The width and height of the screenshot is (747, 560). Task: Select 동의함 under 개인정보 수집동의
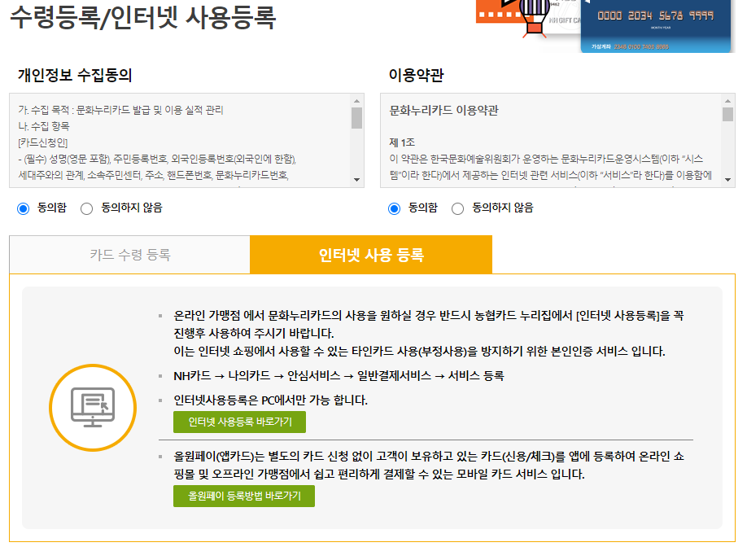(24, 208)
